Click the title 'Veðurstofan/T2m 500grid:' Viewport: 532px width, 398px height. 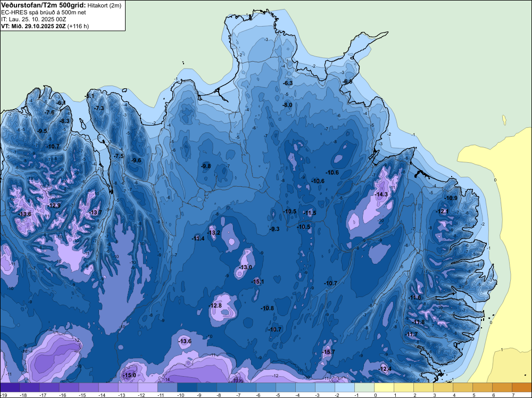click(x=44, y=5)
